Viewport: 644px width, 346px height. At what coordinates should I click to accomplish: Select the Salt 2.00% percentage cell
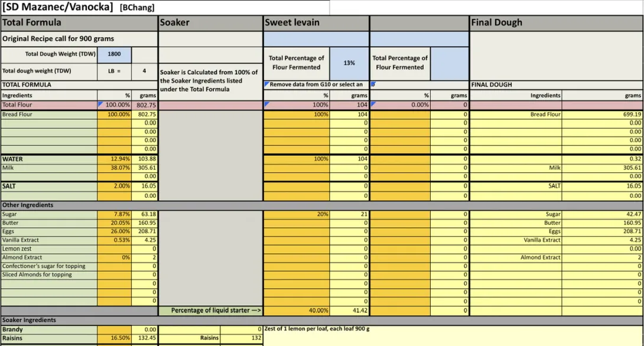(115, 186)
